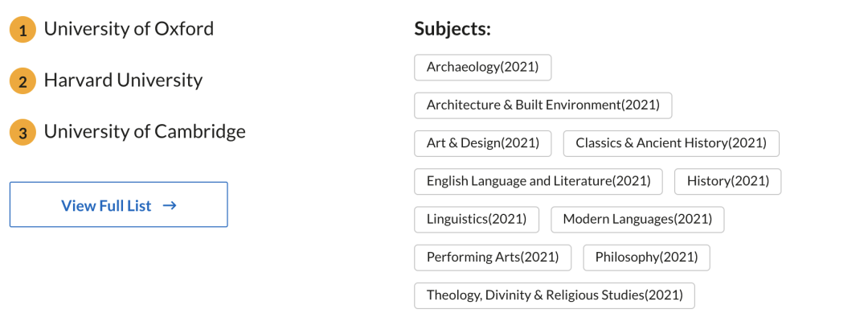Pick Classics & Ancient History(2021) subject
The height and width of the screenshot is (330, 868).
point(670,143)
